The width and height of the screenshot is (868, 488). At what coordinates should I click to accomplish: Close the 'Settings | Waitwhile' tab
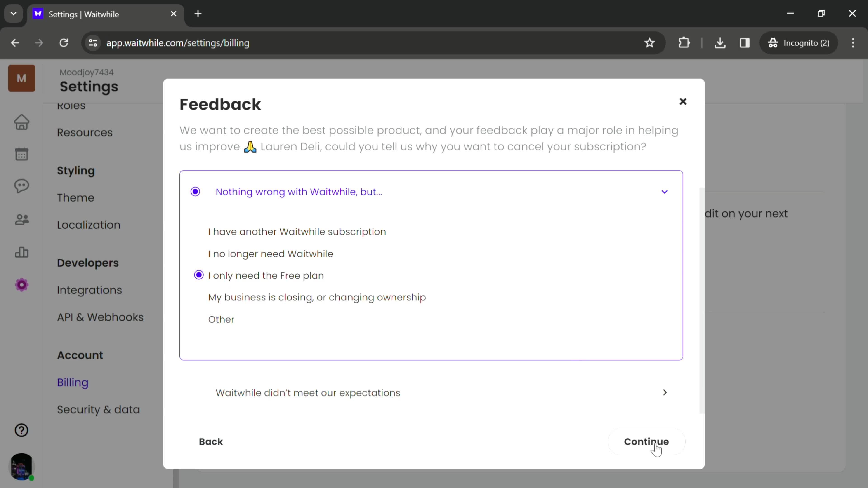coord(174,14)
